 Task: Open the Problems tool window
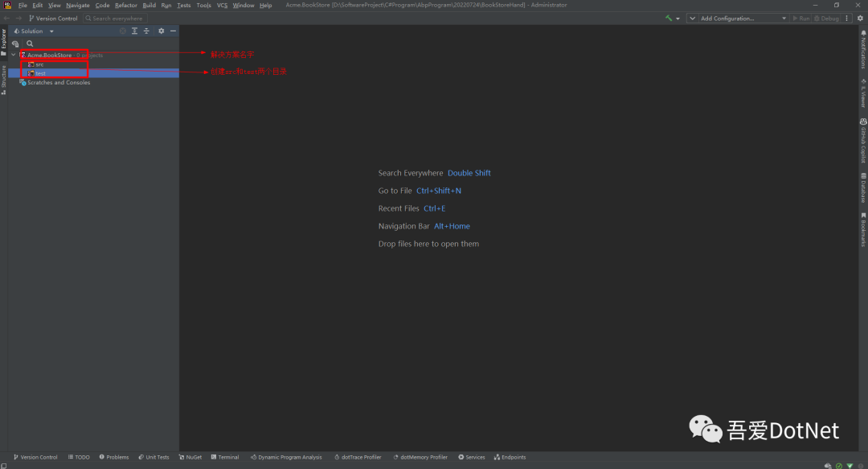point(114,458)
